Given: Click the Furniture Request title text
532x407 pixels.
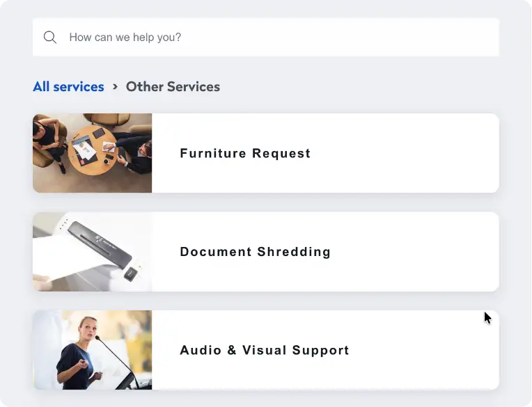Looking at the screenshot, I should (x=245, y=154).
